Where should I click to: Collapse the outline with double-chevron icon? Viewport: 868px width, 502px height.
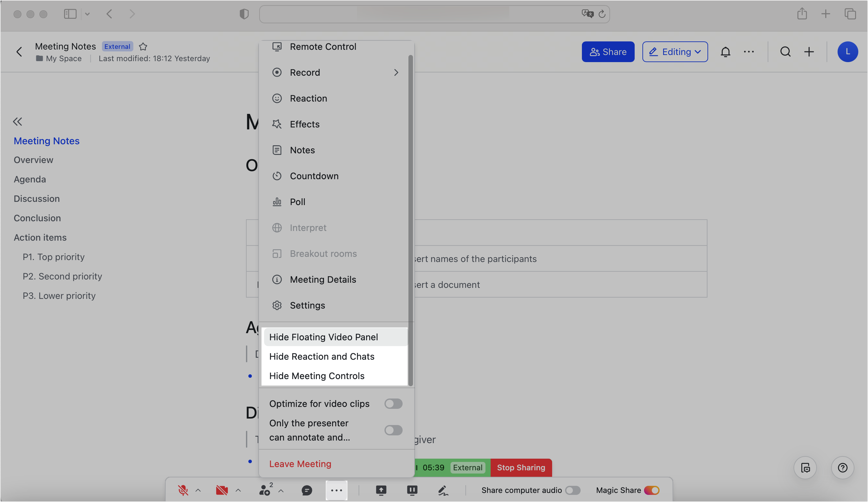click(x=17, y=122)
